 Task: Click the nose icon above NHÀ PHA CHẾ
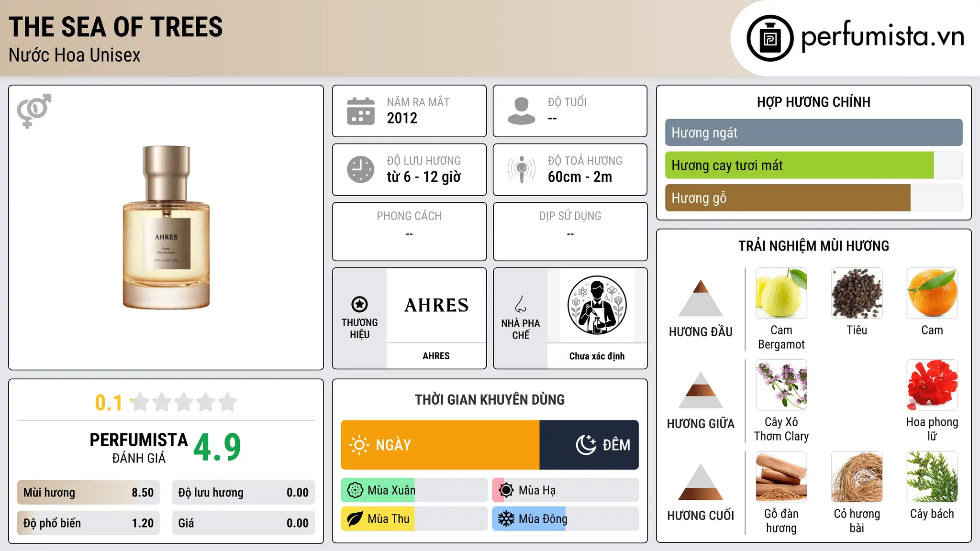pos(521,304)
